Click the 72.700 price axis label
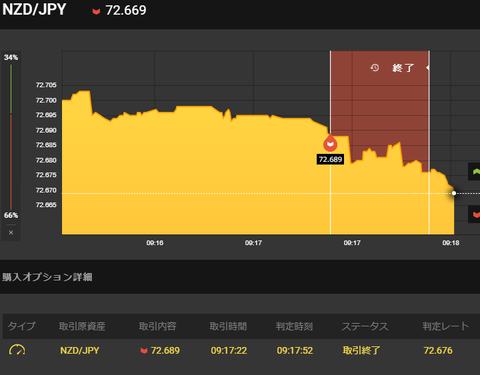The image size is (480, 375). tap(46, 100)
